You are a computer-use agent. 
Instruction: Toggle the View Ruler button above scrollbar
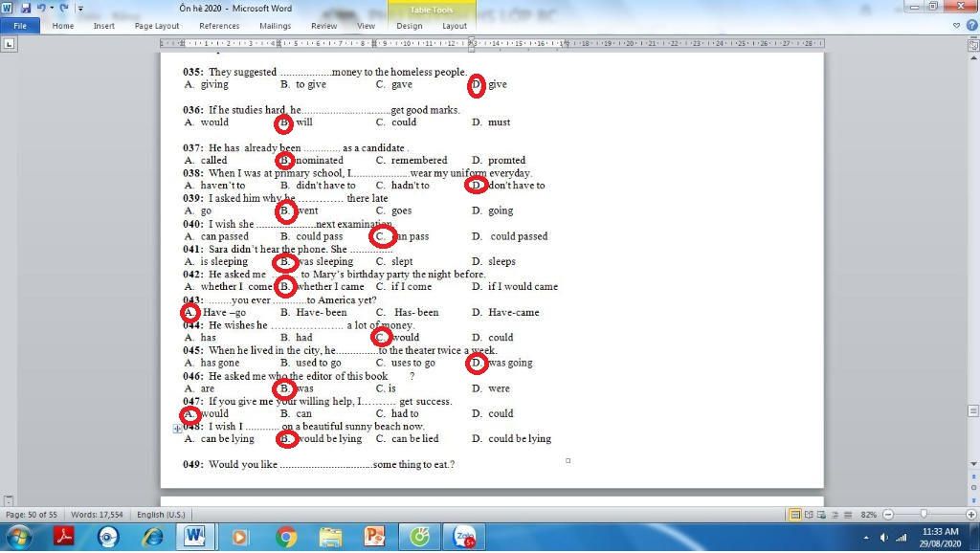pos(973,44)
